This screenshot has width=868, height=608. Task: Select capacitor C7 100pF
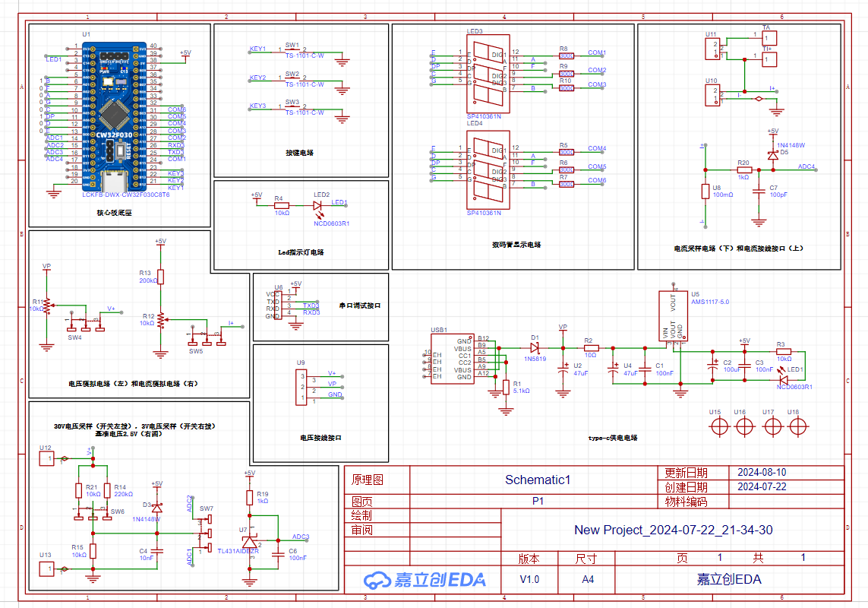pos(759,192)
